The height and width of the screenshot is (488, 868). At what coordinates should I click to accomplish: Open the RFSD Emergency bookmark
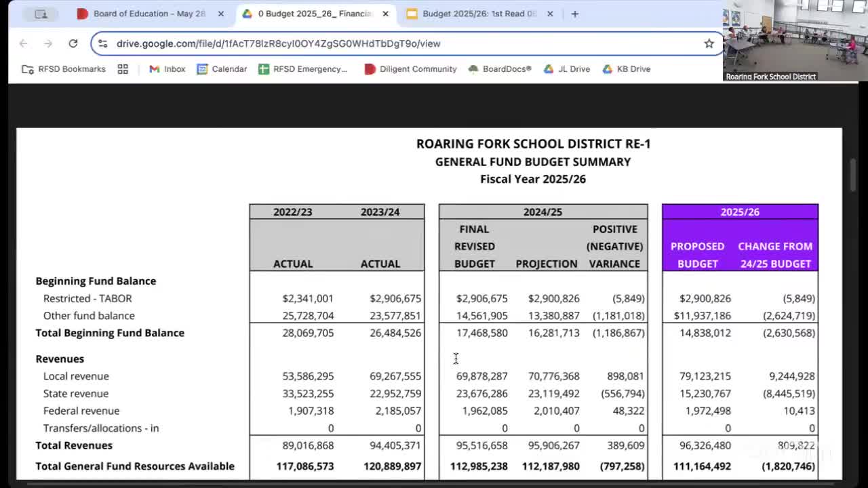[303, 69]
